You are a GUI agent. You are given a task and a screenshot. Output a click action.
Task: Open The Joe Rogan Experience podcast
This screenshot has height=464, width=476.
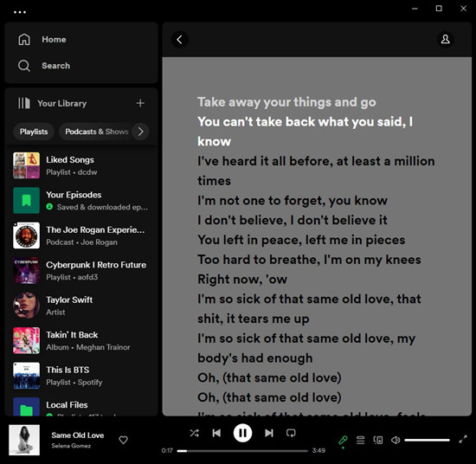pos(81,235)
